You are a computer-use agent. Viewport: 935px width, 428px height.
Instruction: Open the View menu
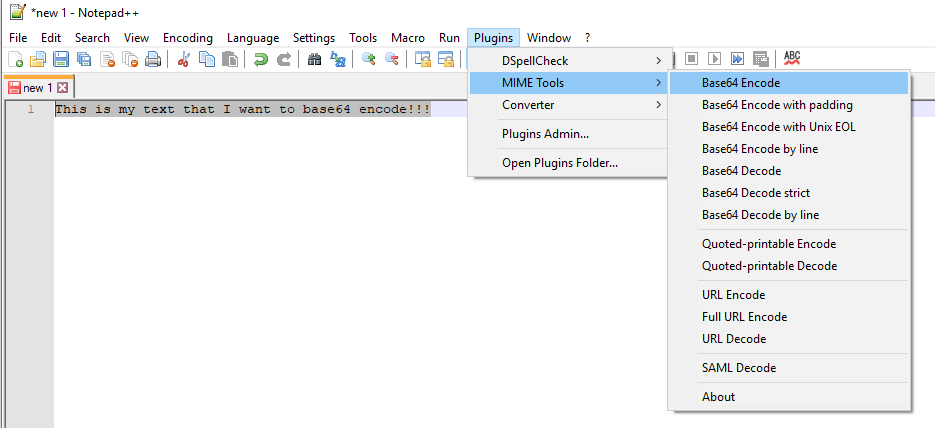click(x=137, y=38)
